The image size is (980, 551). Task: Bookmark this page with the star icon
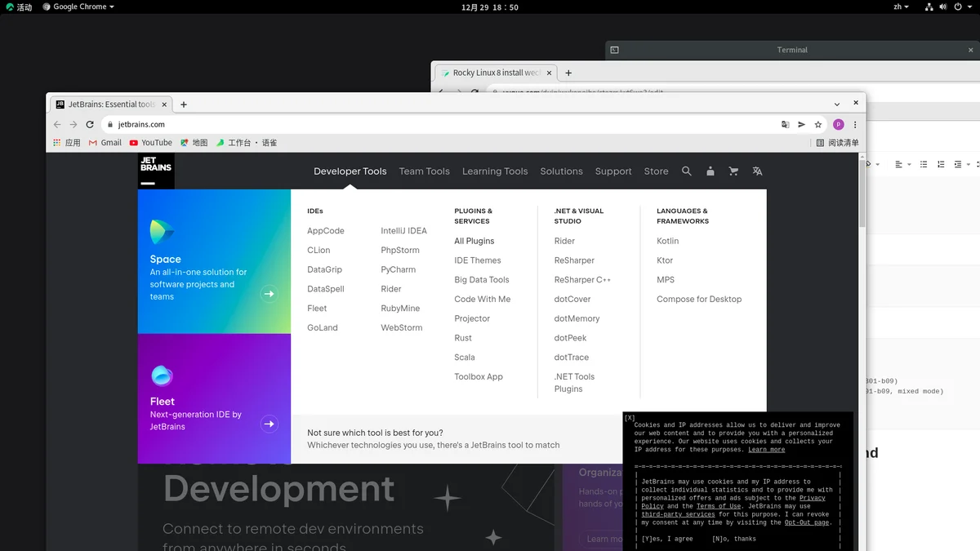click(x=817, y=125)
